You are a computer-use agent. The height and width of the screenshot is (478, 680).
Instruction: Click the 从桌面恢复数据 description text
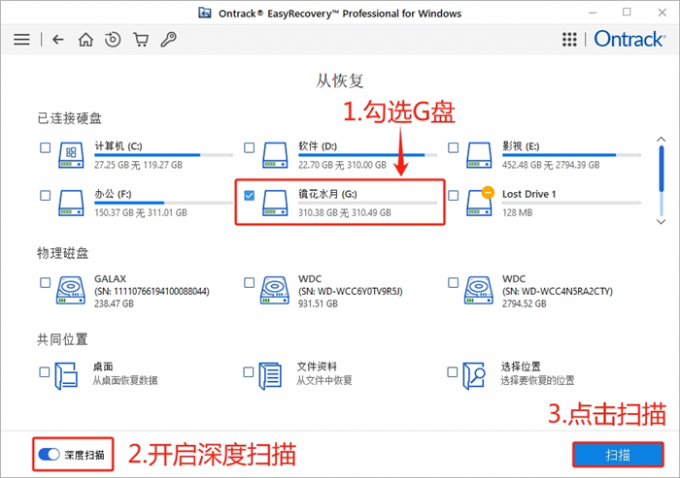coord(125,380)
